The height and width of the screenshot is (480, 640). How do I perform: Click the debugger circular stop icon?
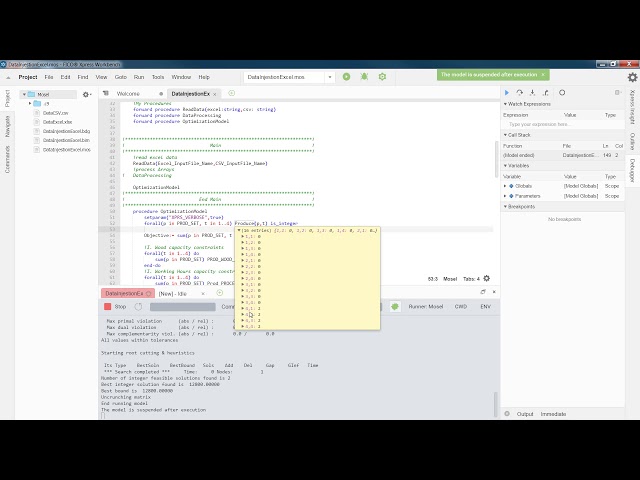click(562, 93)
